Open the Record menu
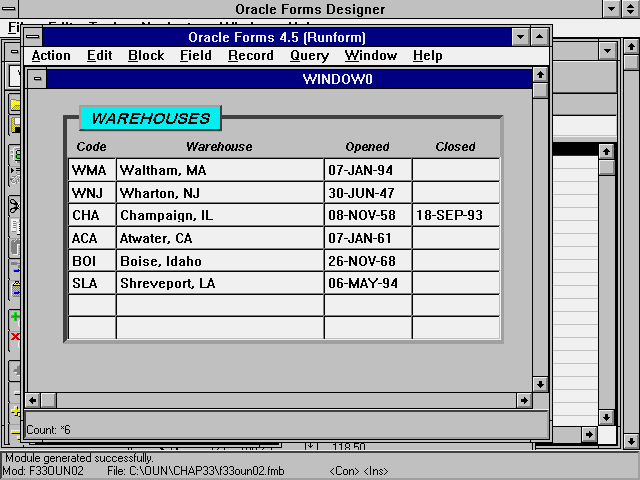 (250, 56)
